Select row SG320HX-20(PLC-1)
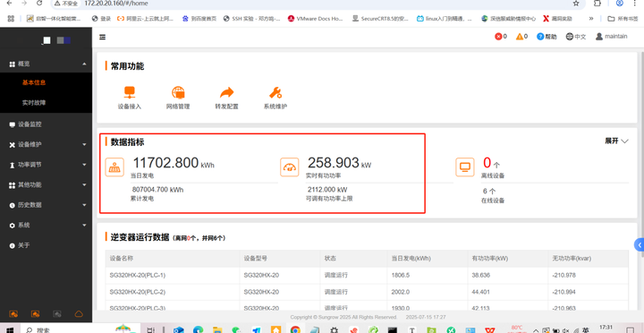The image size is (644, 333). 367,275
